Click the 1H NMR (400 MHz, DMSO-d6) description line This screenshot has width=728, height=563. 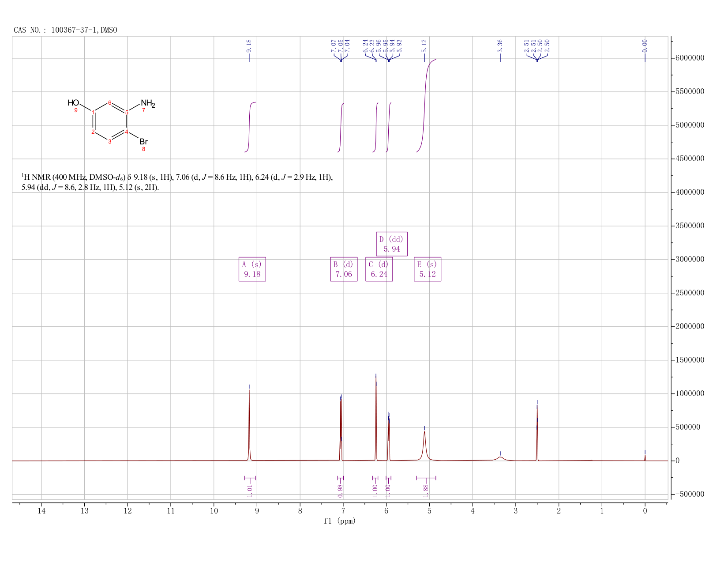point(177,178)
